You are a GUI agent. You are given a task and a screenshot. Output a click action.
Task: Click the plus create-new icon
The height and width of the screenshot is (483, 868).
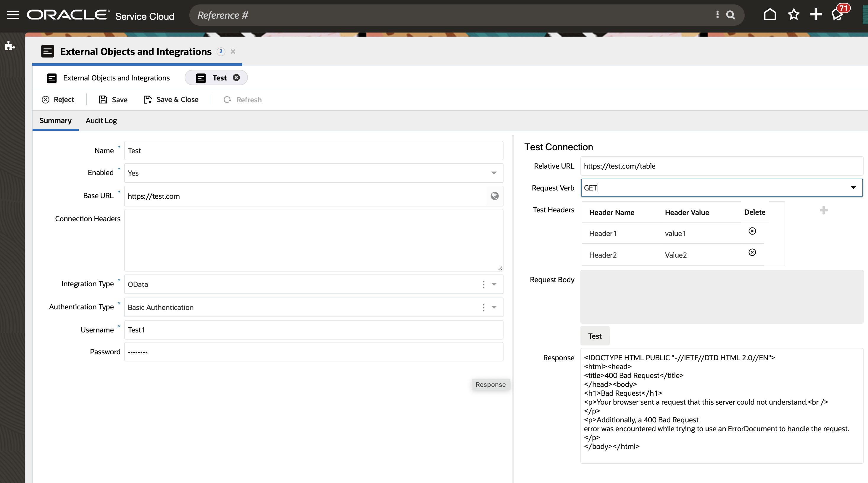point(816,15)
